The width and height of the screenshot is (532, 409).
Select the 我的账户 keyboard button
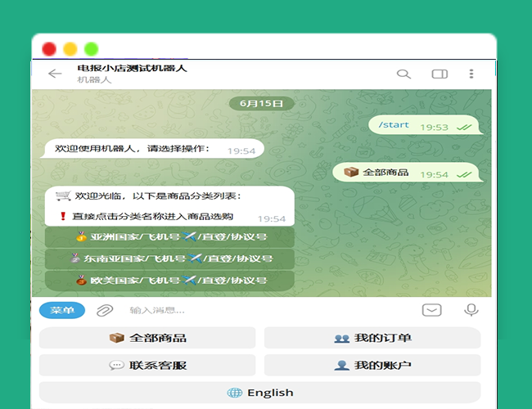(x=372, y=366)
